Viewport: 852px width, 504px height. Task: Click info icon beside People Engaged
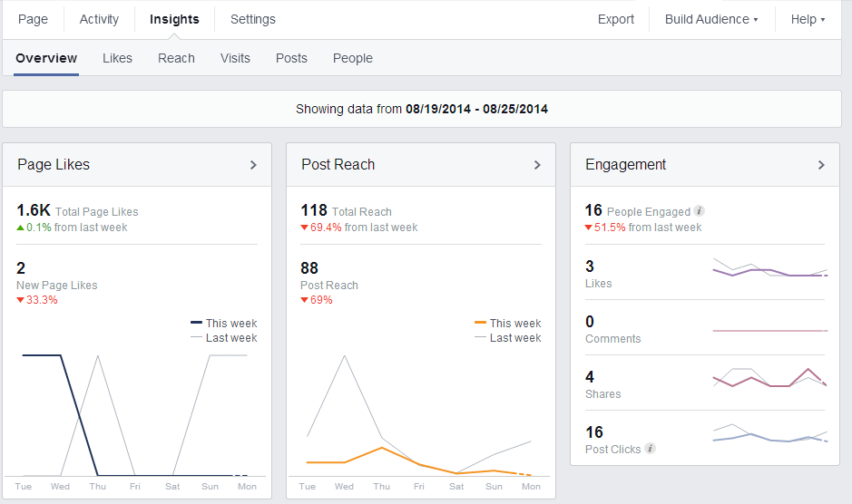point(700,211)
